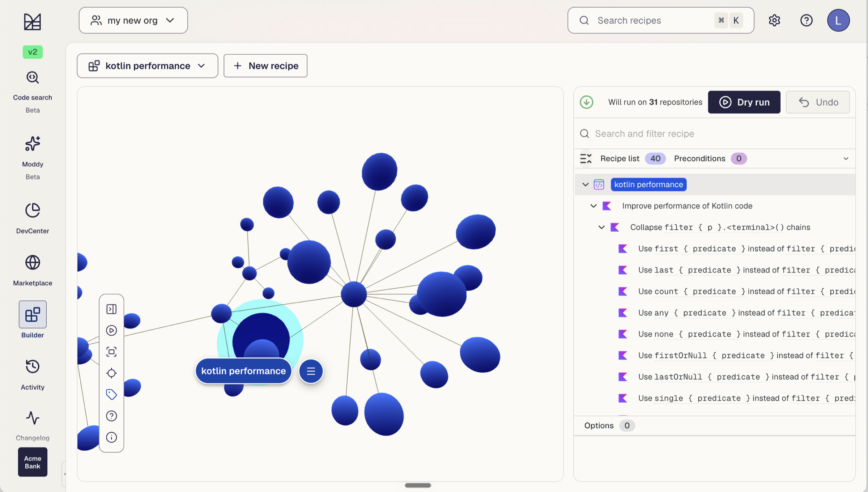
Task: Click the play icon in graph toolbar
Action: [x=111, y=330]
